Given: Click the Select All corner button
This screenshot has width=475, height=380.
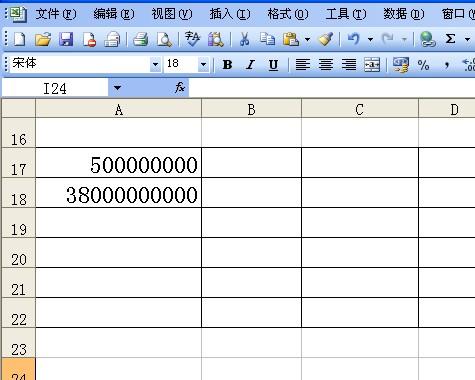Looking at the screenshot, I should point(18,108).
